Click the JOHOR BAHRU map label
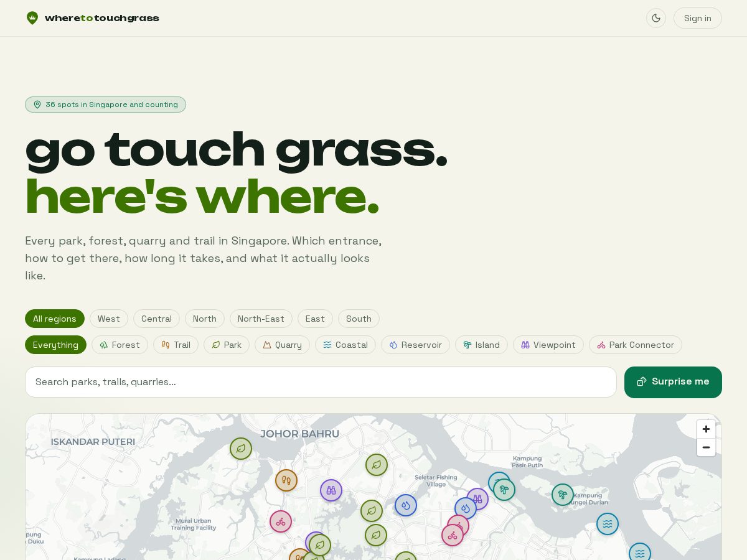Viewport: 747px width, 560px height. (x=300, y=434)
